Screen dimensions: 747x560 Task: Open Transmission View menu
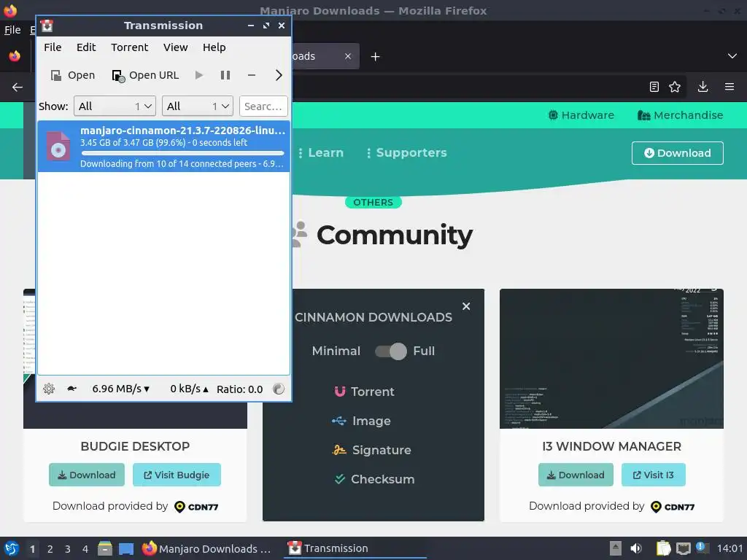click(x=175, y=47)
